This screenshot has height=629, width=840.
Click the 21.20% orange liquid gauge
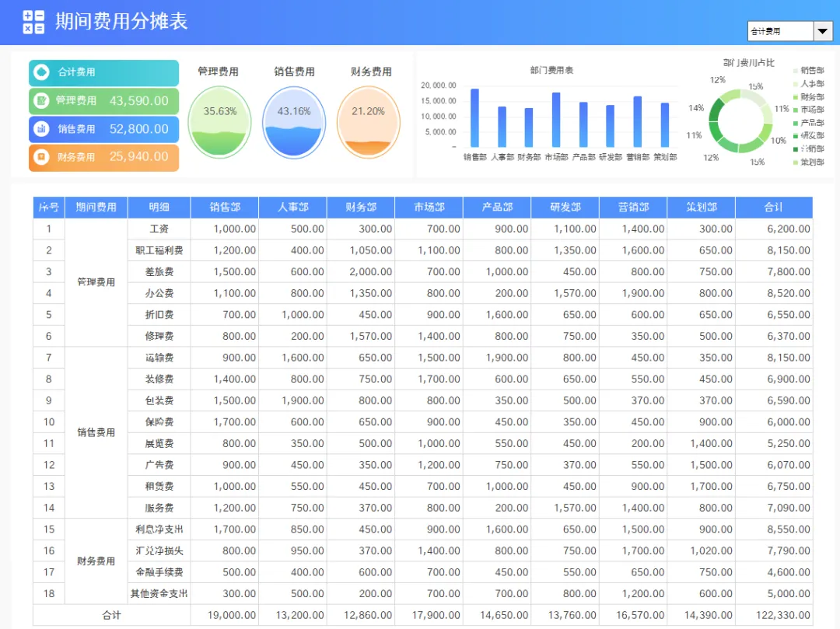369,122
